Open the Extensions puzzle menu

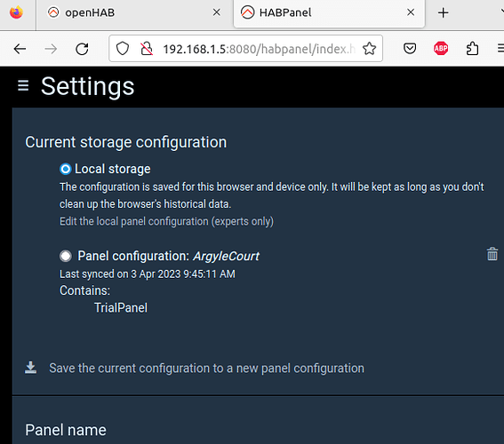pos(472,49)
